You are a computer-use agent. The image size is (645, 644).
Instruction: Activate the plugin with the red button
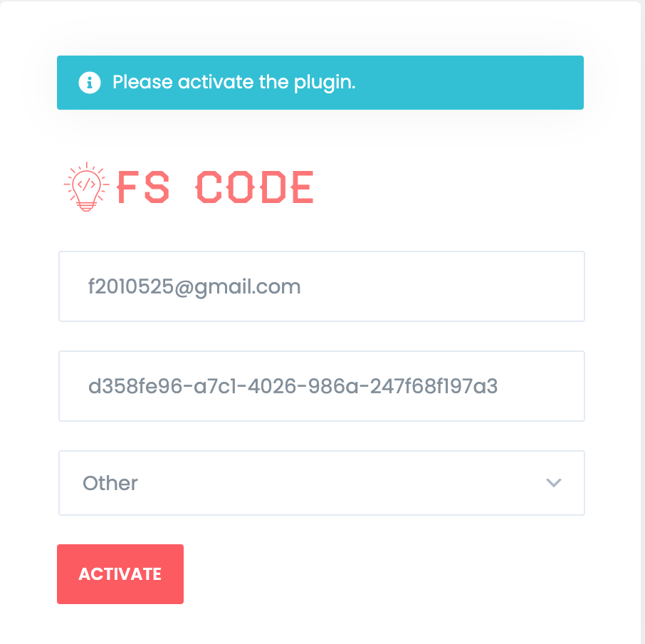coord(120,574)
